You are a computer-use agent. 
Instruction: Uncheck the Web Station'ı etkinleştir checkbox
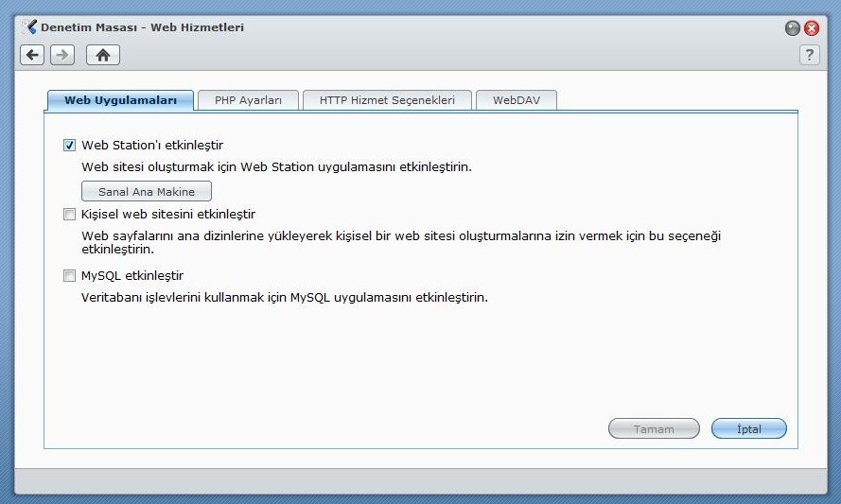point(69,146)
